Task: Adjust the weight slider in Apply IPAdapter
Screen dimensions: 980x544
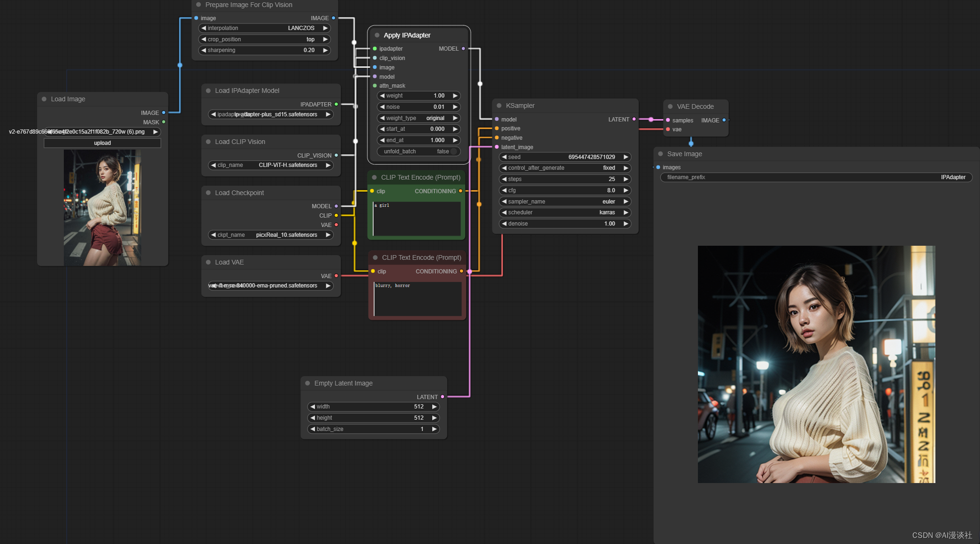Action: (418, 96)
